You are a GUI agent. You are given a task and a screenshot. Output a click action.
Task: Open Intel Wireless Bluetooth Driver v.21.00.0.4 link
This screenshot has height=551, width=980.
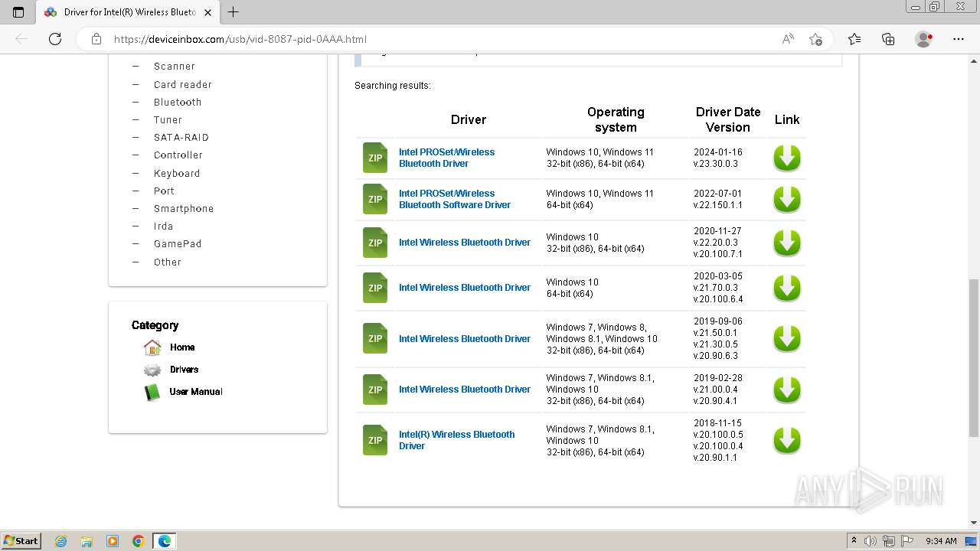click(465, 390)
